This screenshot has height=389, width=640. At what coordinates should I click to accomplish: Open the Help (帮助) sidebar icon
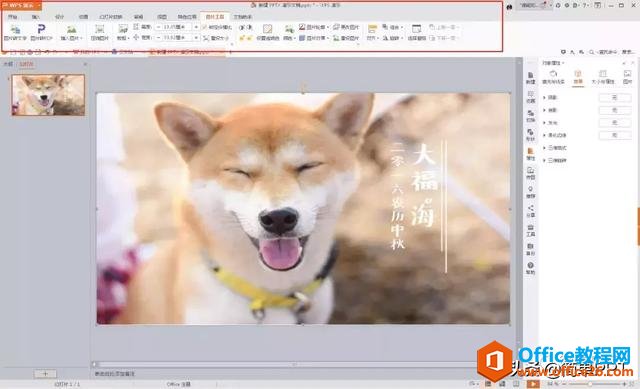[530, 269]
